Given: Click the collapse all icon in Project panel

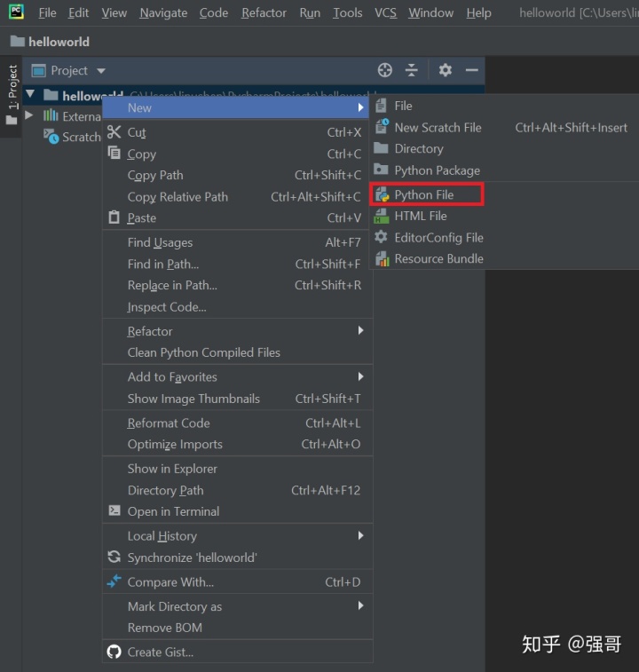Looking at the screenshot, I should (412, 70).
